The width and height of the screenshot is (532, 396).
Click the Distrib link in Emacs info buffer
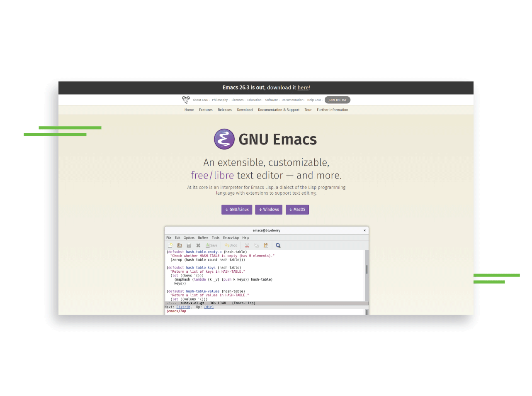(x=183, y=307)
